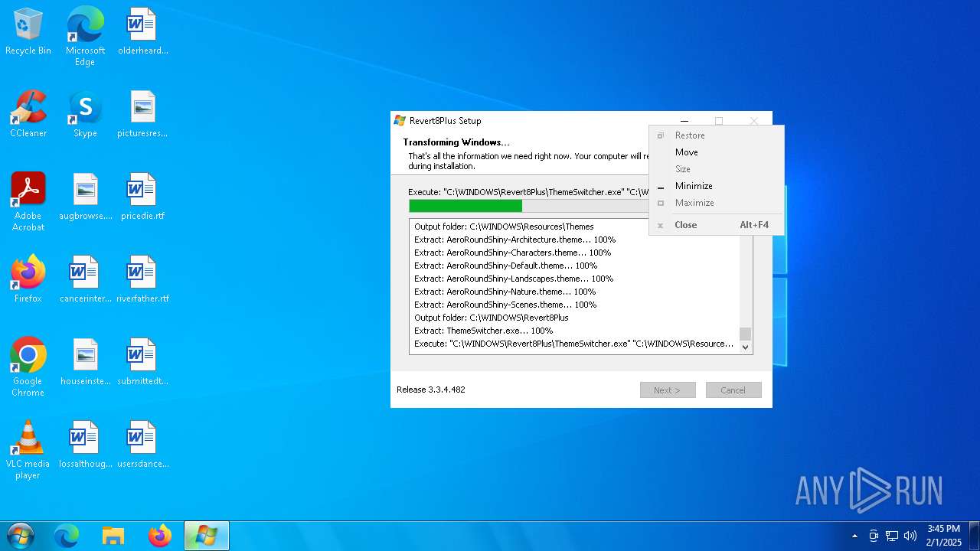Choose Move from the window system menu
The height and width of the screenshot is (551, 980).
point(716,152)
